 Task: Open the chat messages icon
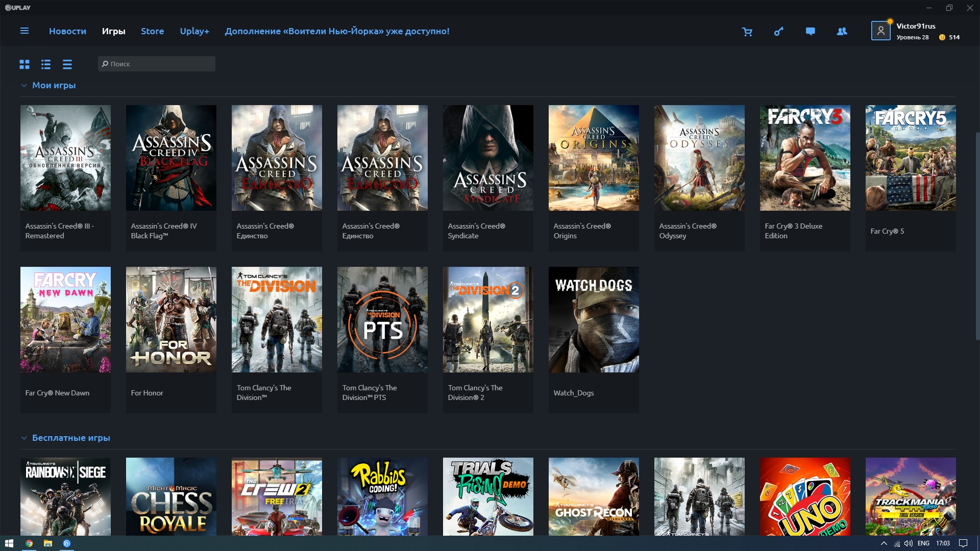click(x=810, y=32)
